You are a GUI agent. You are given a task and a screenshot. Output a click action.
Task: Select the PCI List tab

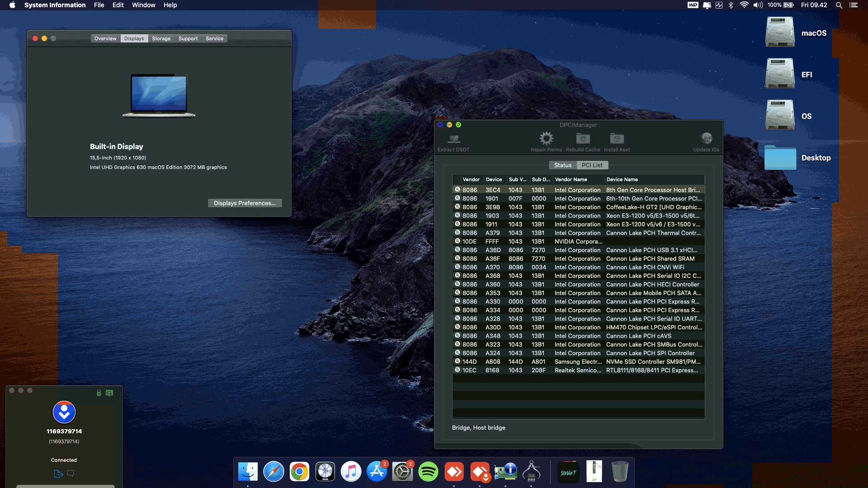tap(592, 165)
